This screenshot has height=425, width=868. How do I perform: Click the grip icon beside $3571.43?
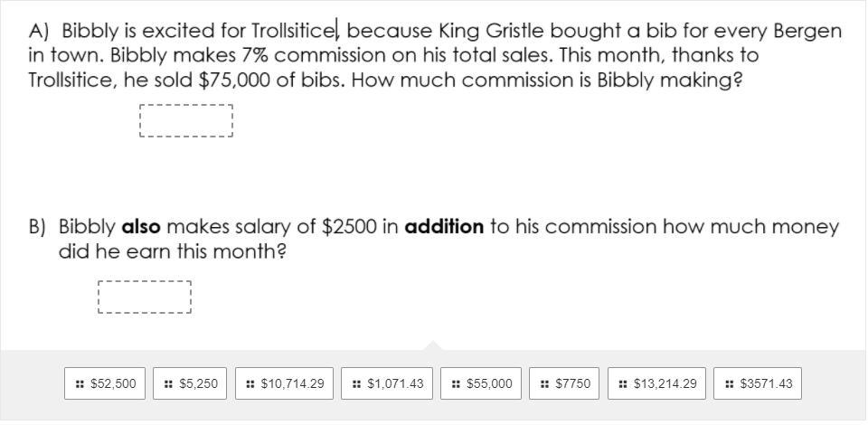click(729, 384)
